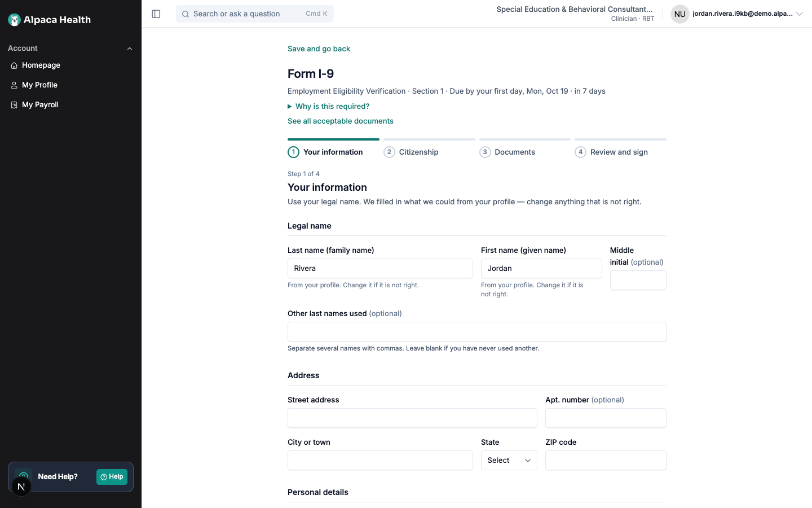Image resolution: width=812 pixels, height=508 pixels.
Task: Click step 2 circle icon
Action: pos(389,152)
